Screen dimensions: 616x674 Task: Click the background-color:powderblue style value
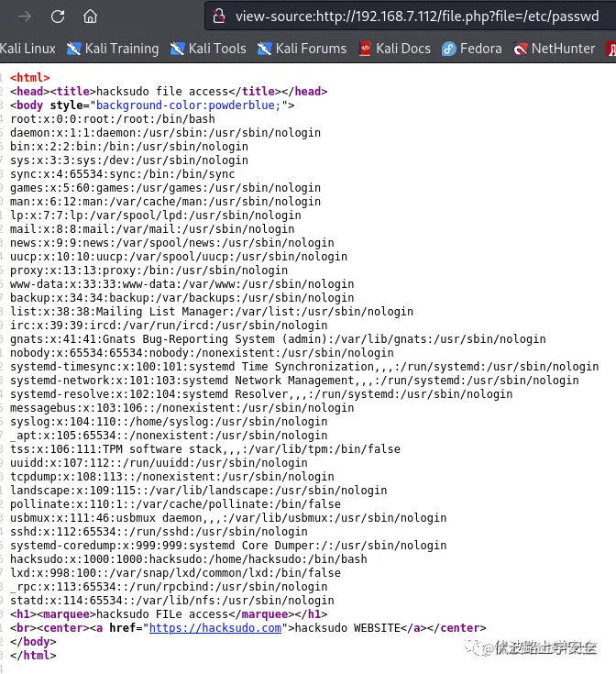coord(189,105)
